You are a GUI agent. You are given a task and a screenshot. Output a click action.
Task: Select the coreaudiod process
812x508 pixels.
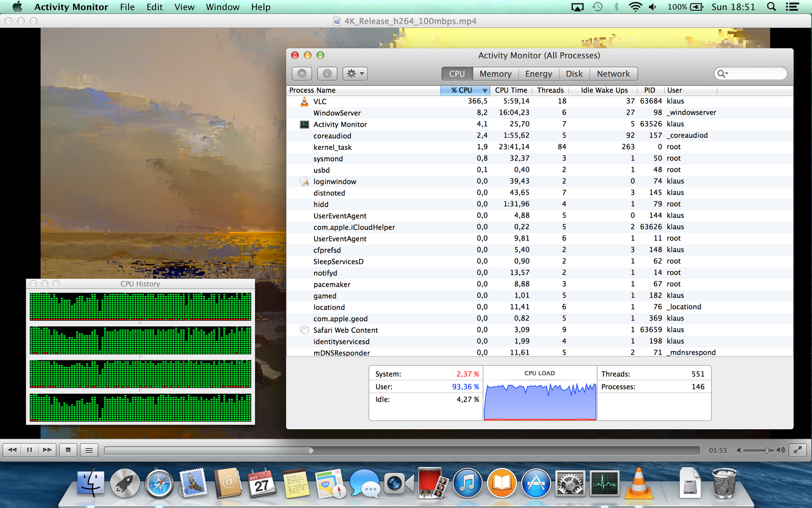pos(540,135)
